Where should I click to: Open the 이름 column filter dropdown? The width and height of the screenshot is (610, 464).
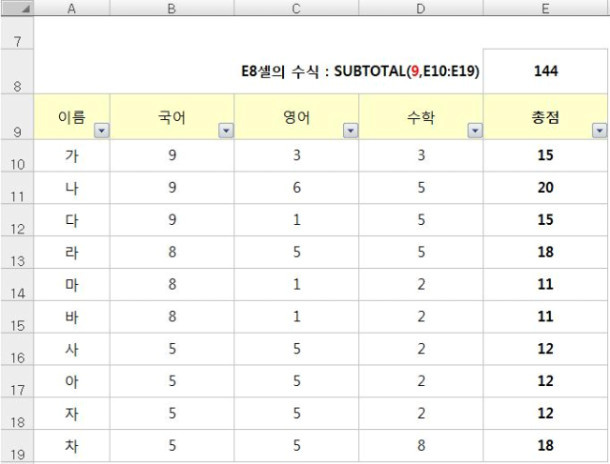(x=102, y=131)
